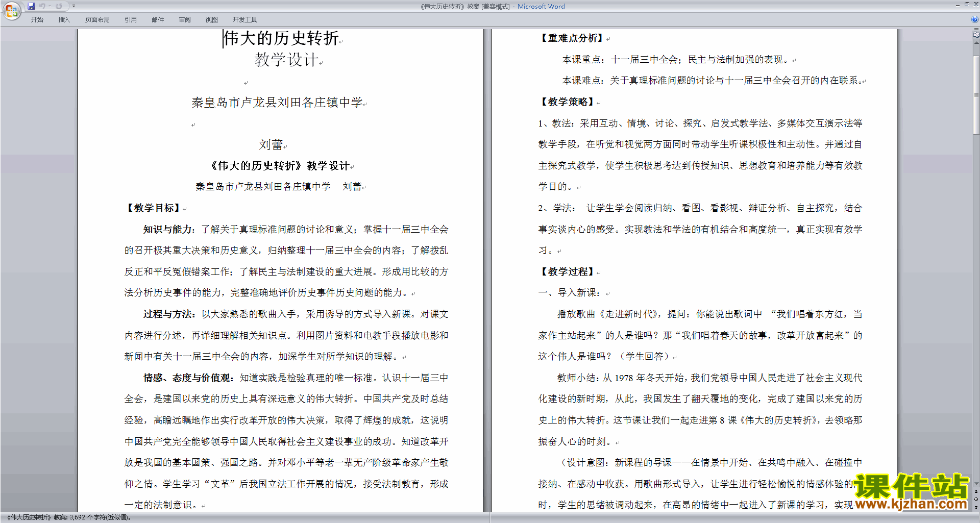Click the line starting （设计意图

coord(709,463)
